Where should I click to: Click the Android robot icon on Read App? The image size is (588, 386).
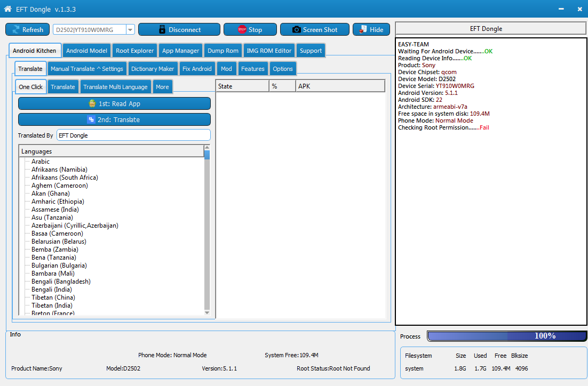pos(92,104)
